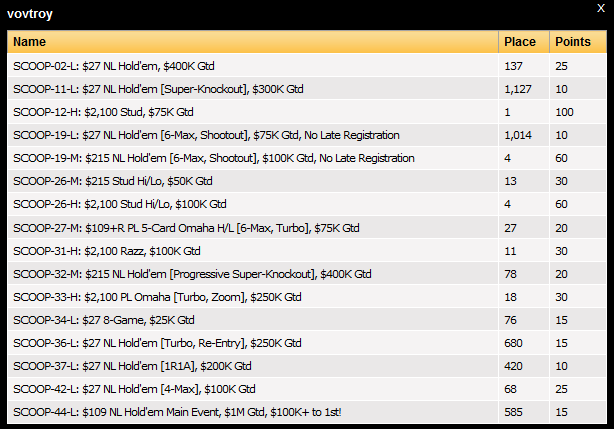614x429 pixels.
Task: Click points value 60 for SCOOP-19-M
Action: pyautogui.click(x=562, y=158)
